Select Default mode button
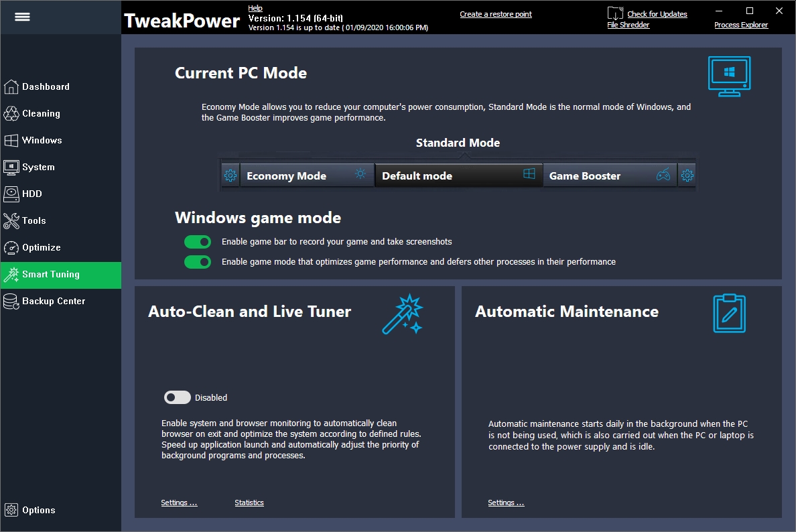This screenshot has height=532, width=796. coord(459,176)
